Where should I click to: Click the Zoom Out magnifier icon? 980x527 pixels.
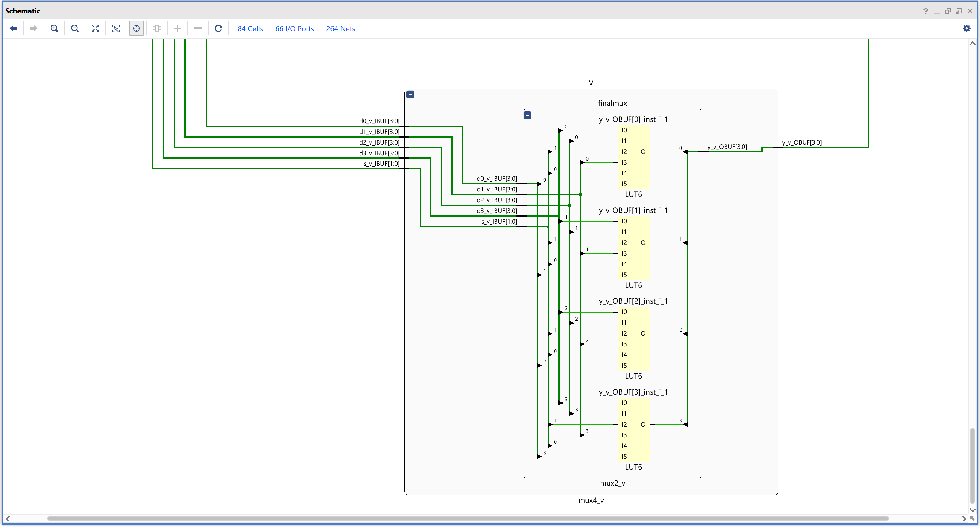pyautogui.click(x=75, y=28)
